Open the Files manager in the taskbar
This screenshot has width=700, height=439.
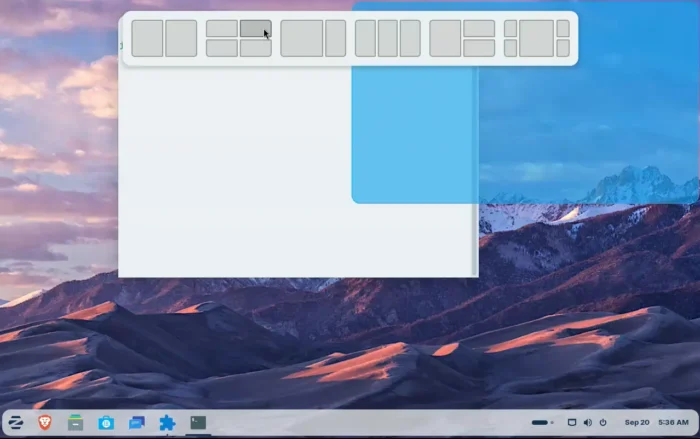click(x=75, y=422)
